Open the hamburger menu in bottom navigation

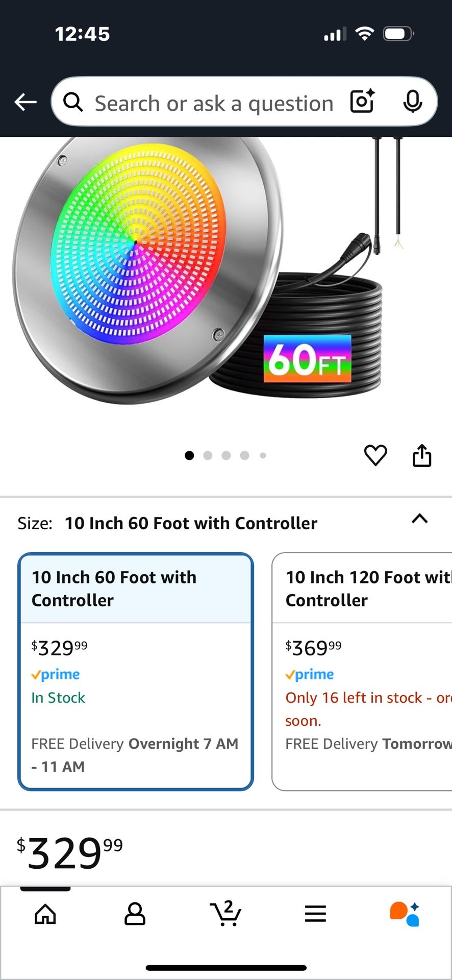pos(315,914)
